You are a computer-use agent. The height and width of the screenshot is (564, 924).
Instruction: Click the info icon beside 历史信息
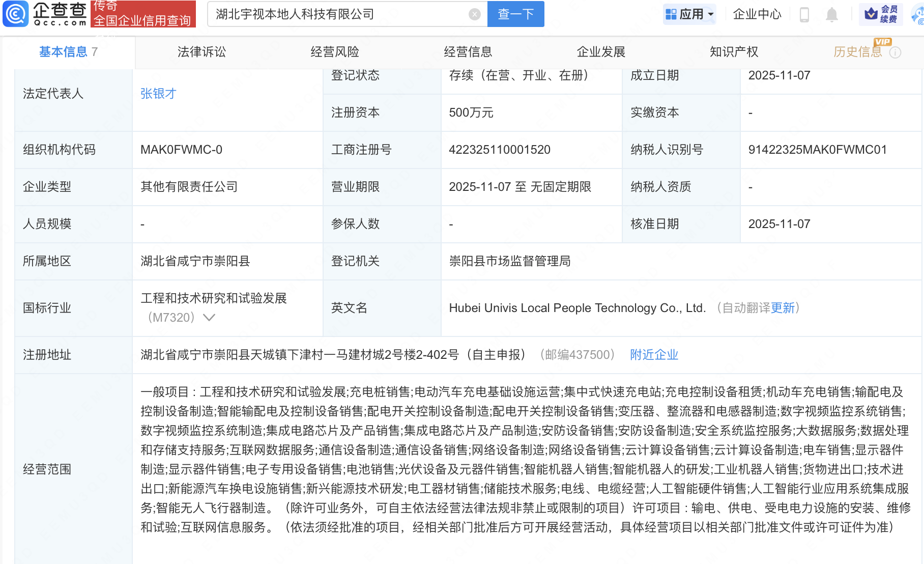tap(895, 52)
